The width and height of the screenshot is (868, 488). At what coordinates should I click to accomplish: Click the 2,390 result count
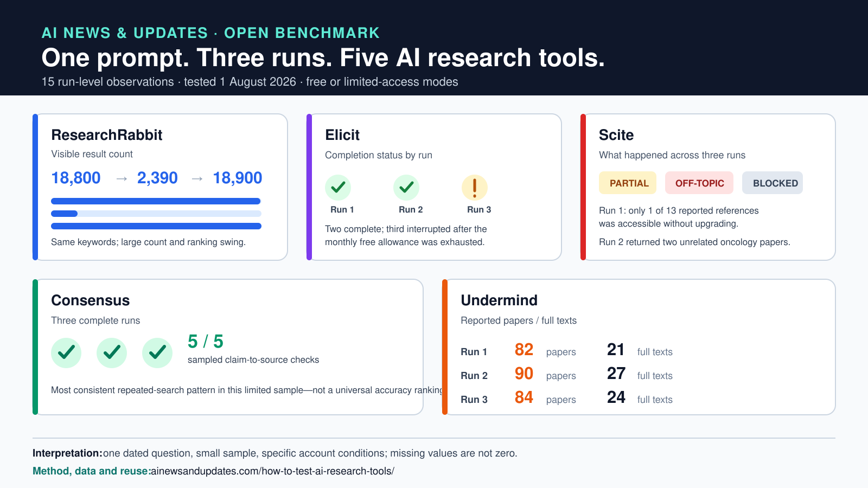pos(157,178)
